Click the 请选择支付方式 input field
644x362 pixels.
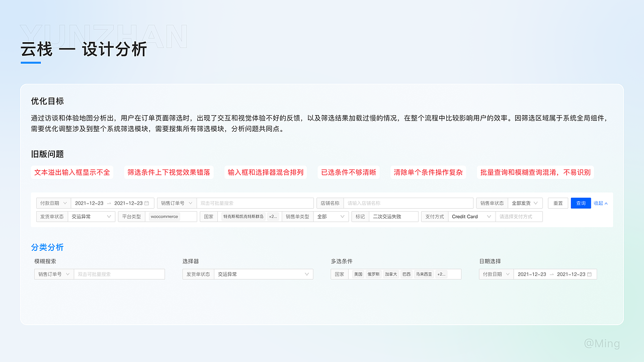519,217
